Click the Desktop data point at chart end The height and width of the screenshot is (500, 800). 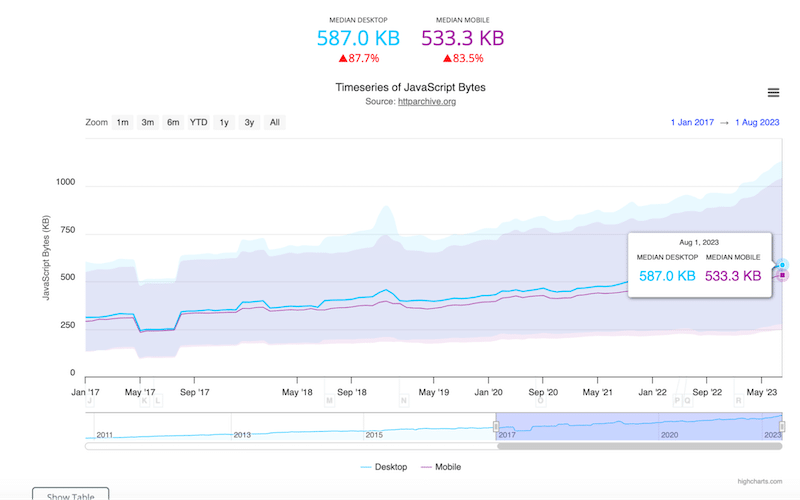tap(782, 265)
